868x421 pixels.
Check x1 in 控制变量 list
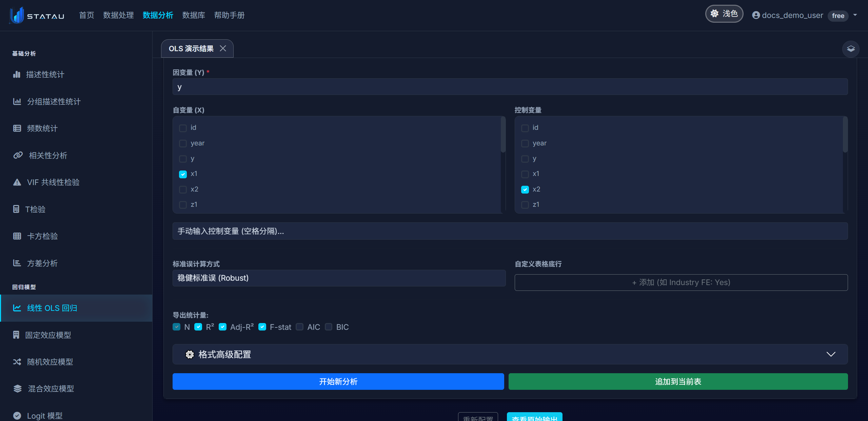tap(525, 174)
